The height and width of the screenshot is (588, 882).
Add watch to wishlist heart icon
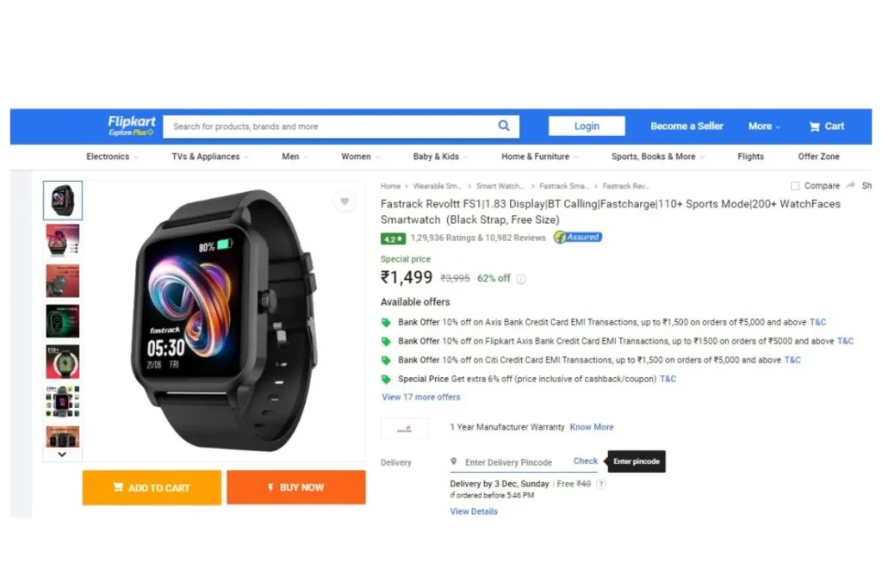(x=345, y=201)
